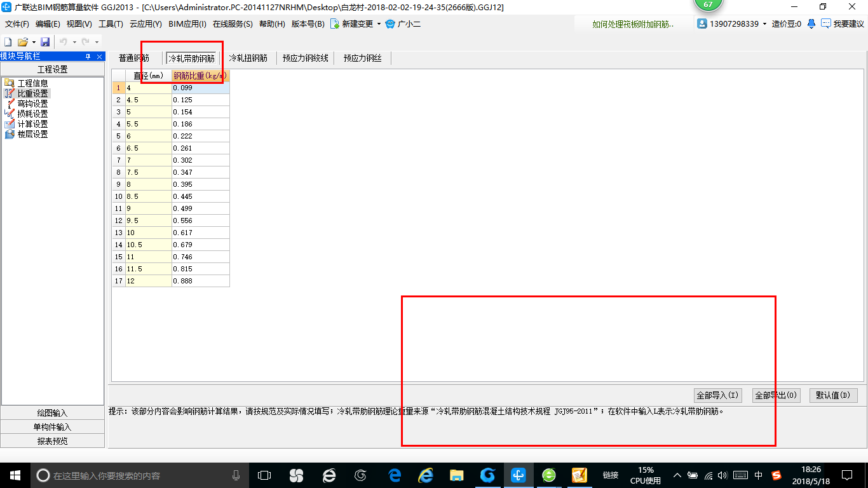Select 楼层设置 in navigation tree
The height and width of the screenshot is (488, 868).
32,134
